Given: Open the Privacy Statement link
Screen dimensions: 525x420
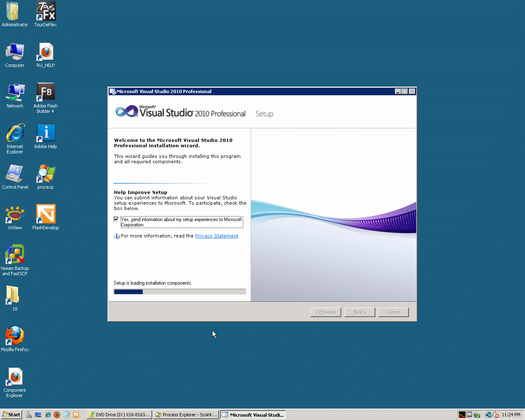Looking at the screenshot, I should pos(217,236).
